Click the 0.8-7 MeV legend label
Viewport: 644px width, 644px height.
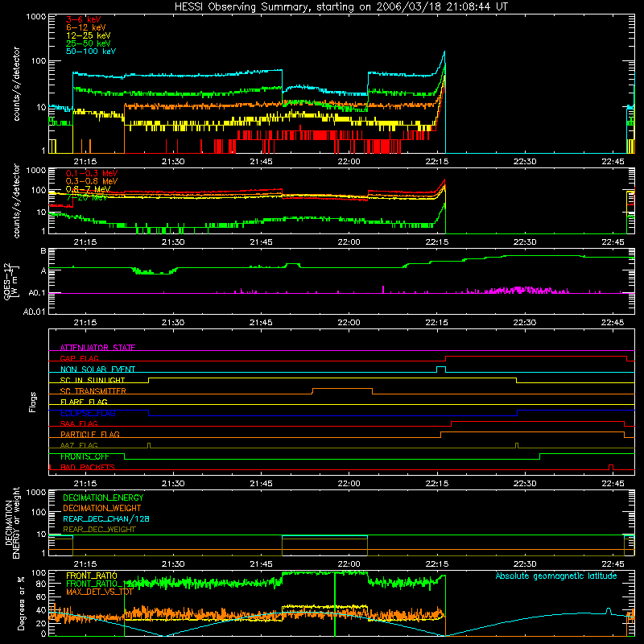click(x=88, y=189)
